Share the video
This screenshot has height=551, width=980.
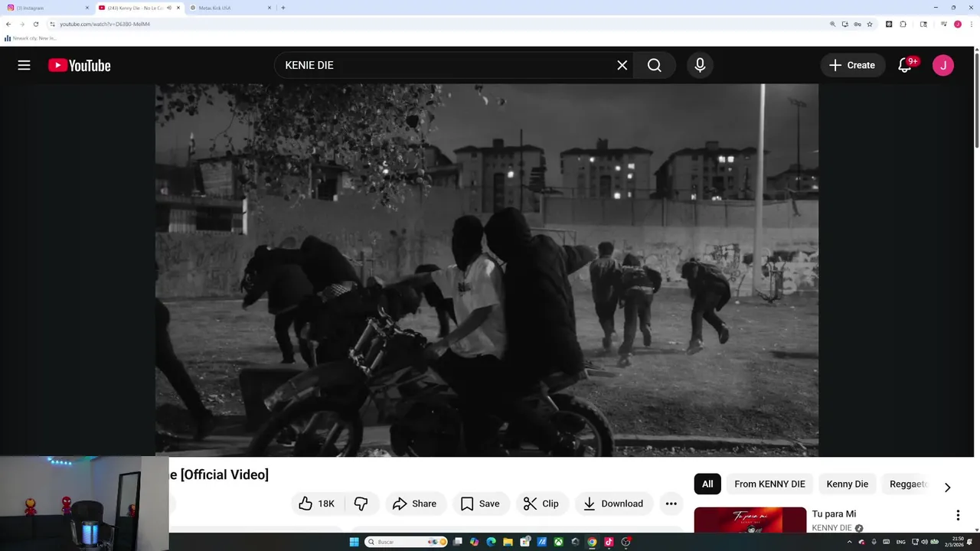coord(414,504)
